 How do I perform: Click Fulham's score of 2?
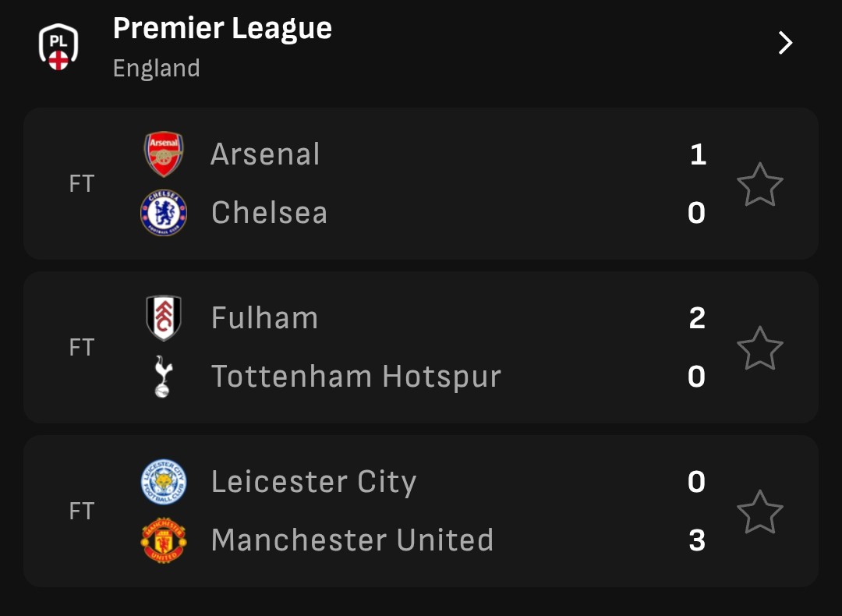click(697, 318)
